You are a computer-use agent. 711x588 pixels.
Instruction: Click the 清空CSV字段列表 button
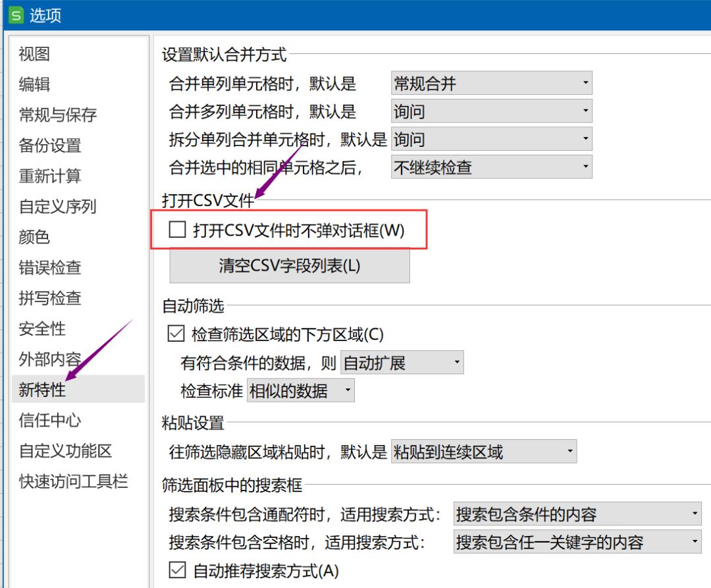point(290,265)
